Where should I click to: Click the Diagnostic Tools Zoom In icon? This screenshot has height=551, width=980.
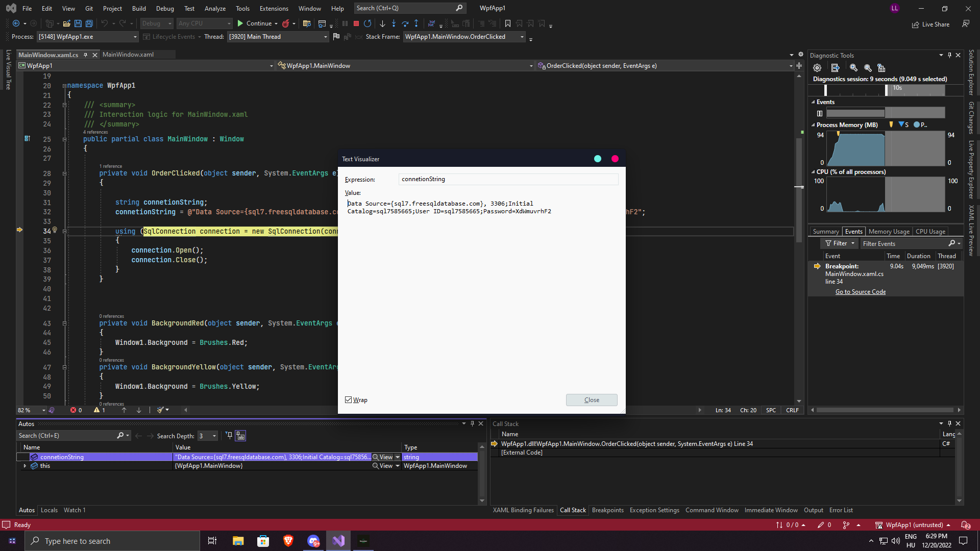(853, 68)
